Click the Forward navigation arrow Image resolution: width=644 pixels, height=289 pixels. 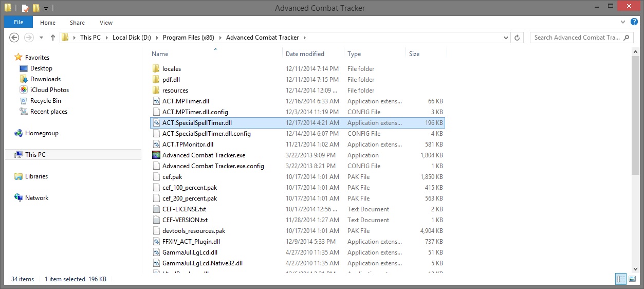click(29, 38)
